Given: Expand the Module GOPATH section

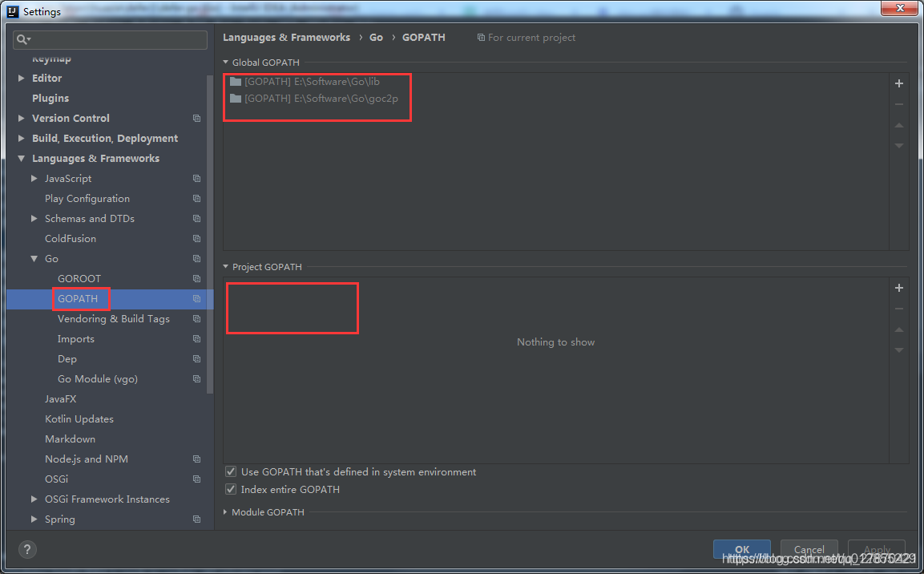Looking at the screenshot, I should click(x=226, y=512).
